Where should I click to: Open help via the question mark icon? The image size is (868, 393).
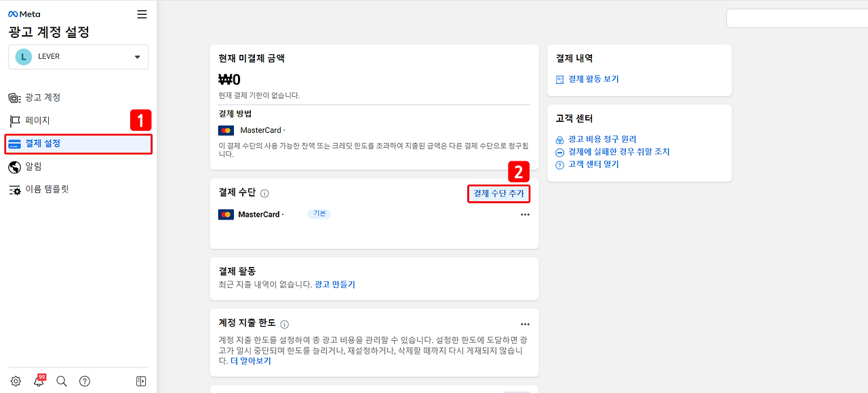(x=85, y=381)
